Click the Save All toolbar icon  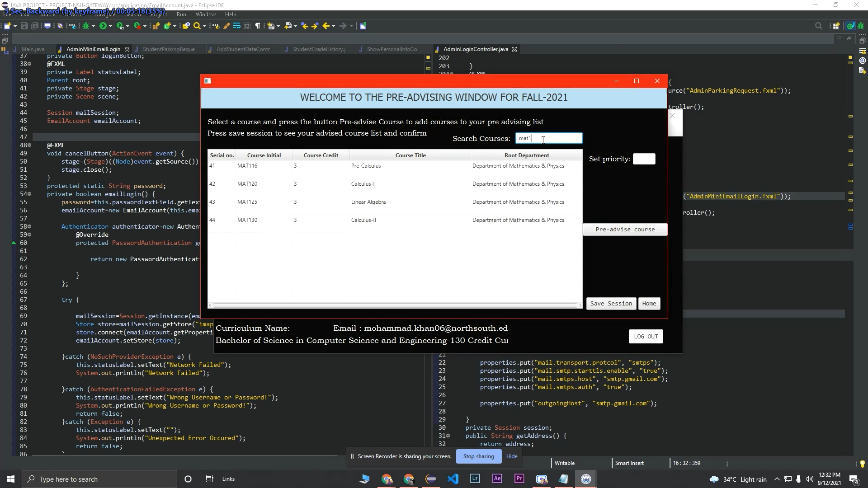point(35,26)
